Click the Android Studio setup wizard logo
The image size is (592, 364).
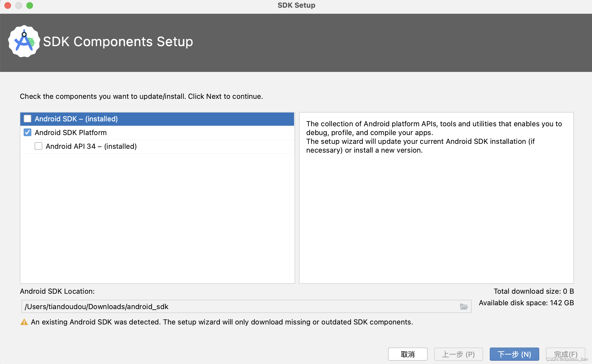(x=24, y=41)
